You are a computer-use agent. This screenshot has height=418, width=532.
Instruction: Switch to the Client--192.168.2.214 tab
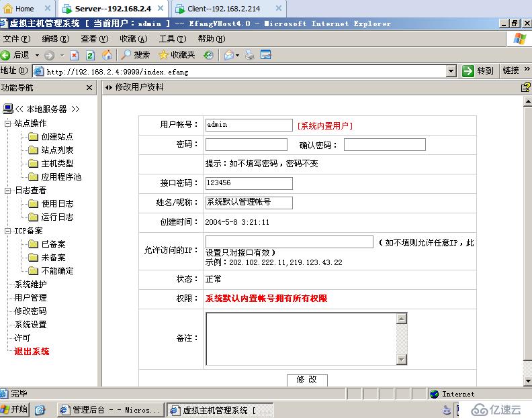tap(224, 9)
